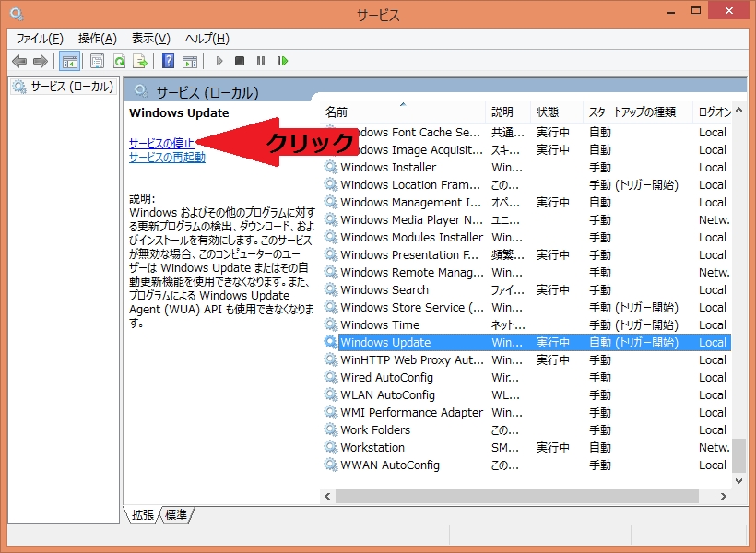Click the gear icon beside Windows Time
This screenshot has width=756, height=553.
330,325
